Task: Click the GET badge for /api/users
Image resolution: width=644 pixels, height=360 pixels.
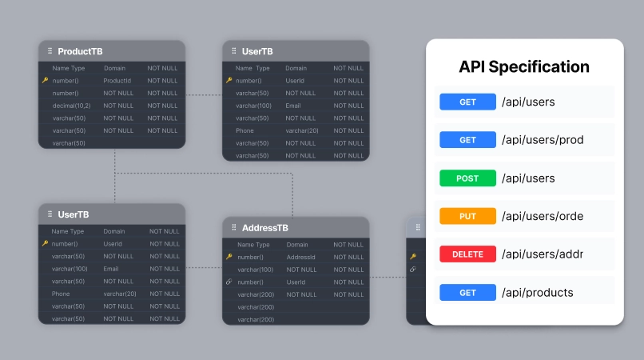Action: tap(467, 102)
